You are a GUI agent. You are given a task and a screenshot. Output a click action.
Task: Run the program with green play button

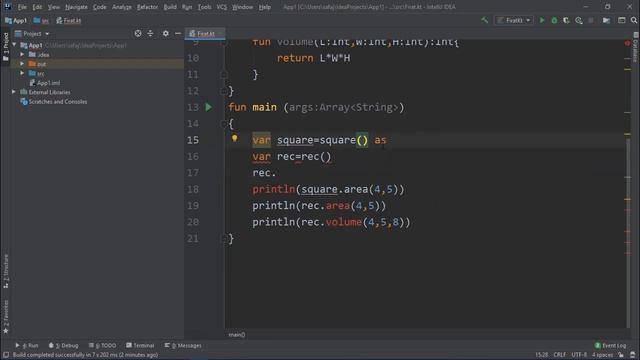pyautogui.click(x=542, y=20)
